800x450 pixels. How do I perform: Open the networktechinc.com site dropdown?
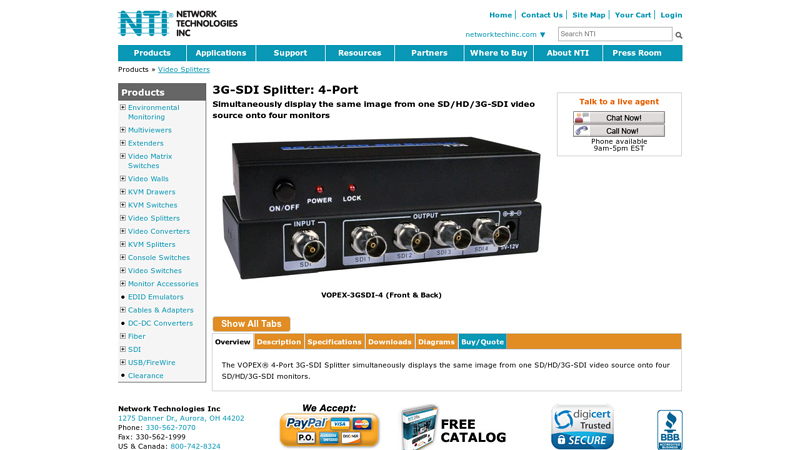tap(505, 35)
